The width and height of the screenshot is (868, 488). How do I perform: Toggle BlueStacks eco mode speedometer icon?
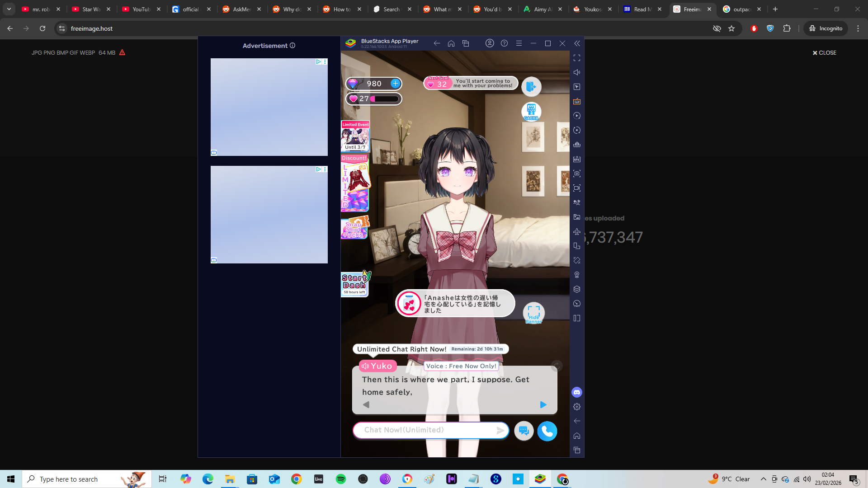point(577,304)
